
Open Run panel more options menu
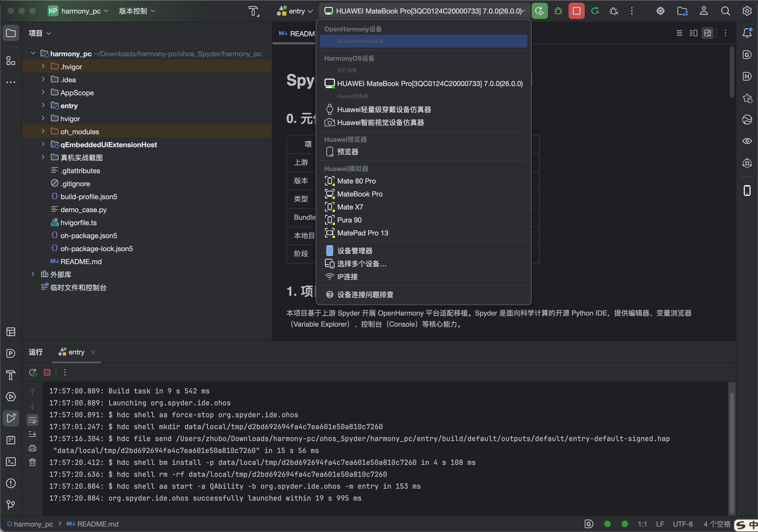click(65, 373)
